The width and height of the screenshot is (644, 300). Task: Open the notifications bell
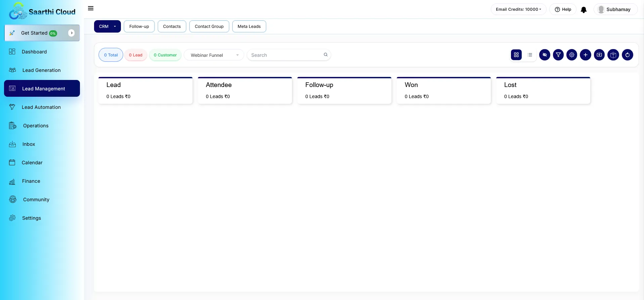coord(584,10)
